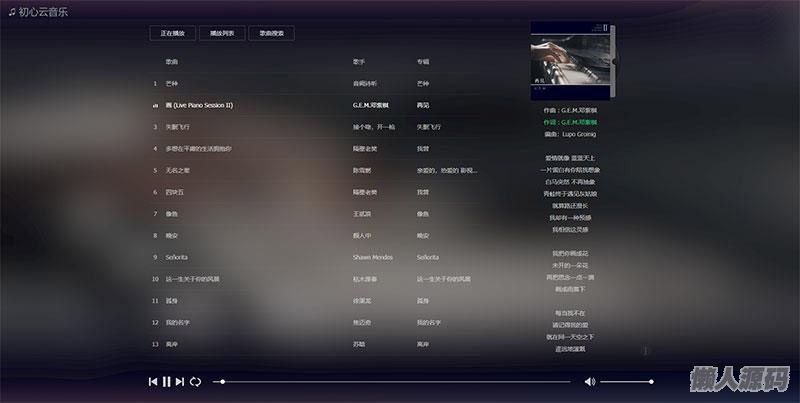The width and height of the screenshot is (800, 403).
Task: Click the 初心云音乐 logo title
Action: click(38, 12)
